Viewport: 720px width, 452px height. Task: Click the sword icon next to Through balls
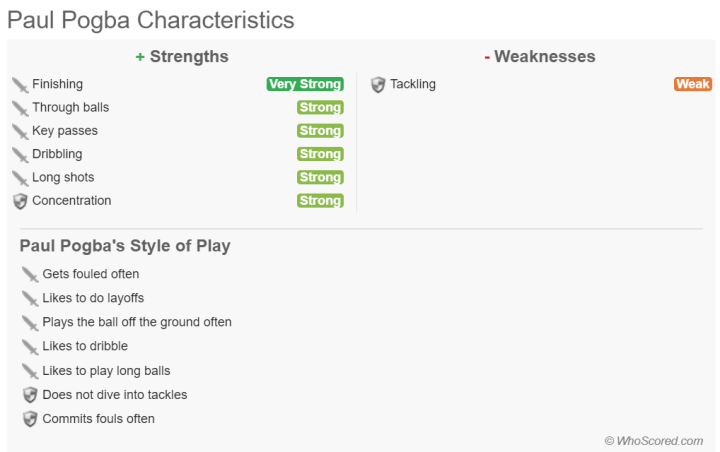click(x=20, y=108)
